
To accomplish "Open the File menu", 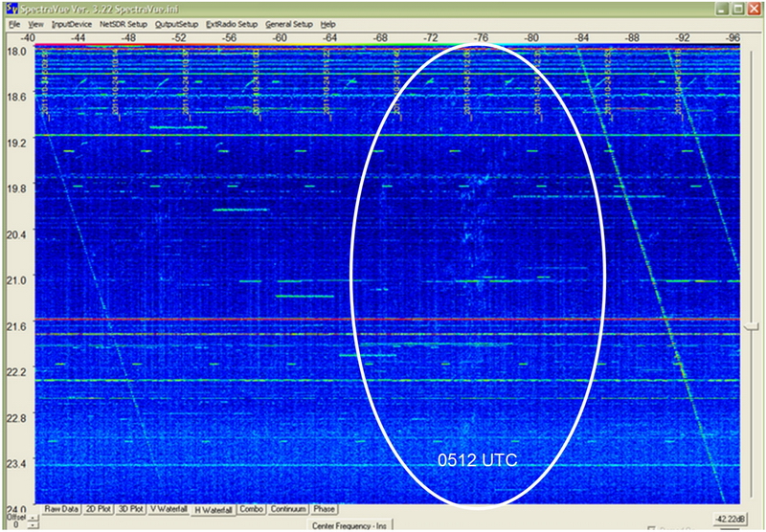I will [x=14, y=25].
